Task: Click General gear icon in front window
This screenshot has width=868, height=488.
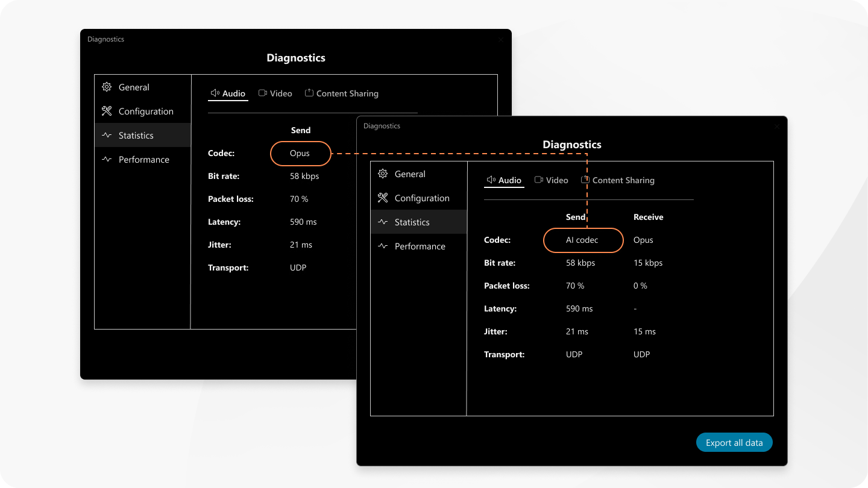Action: pyautogui.click(x=383, y=174)
